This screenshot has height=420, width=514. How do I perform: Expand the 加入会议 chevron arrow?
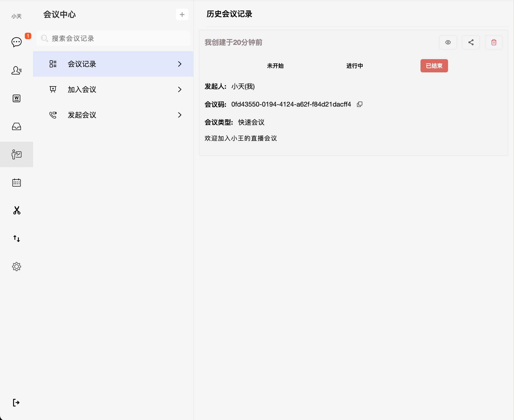click(180, 89)
